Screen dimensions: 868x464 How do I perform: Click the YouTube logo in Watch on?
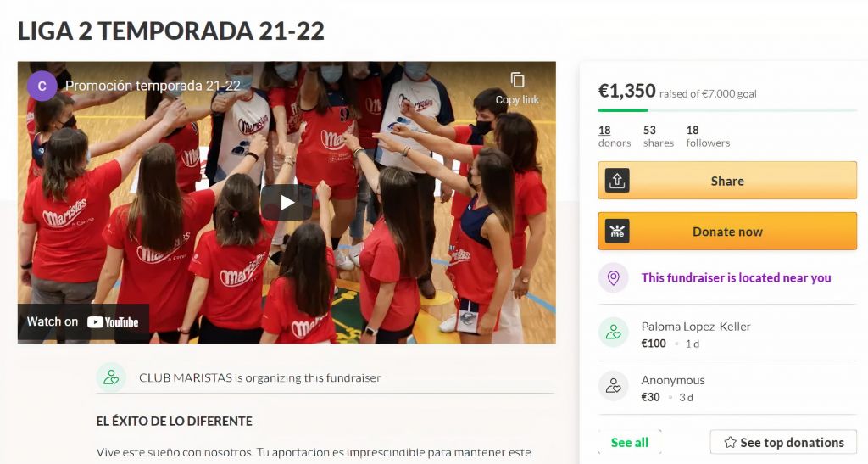[113, 321]
